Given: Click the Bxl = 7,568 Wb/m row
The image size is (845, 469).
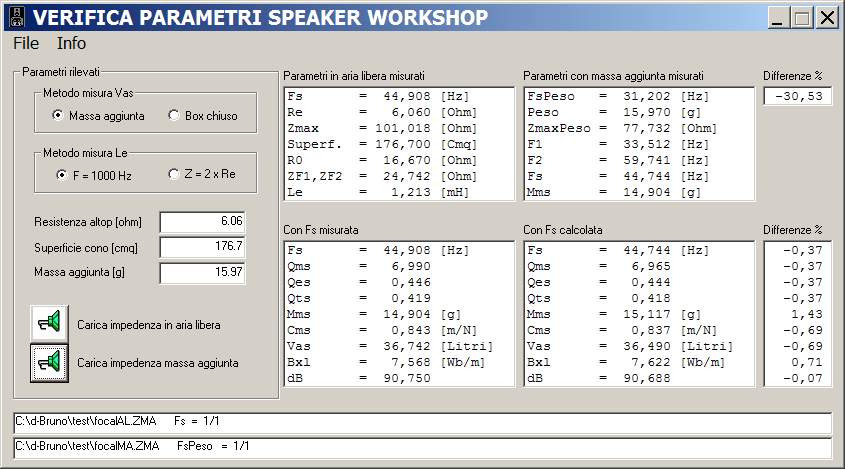Looking at the screenshot, I should pyautogui.click(x=399, y=362).
